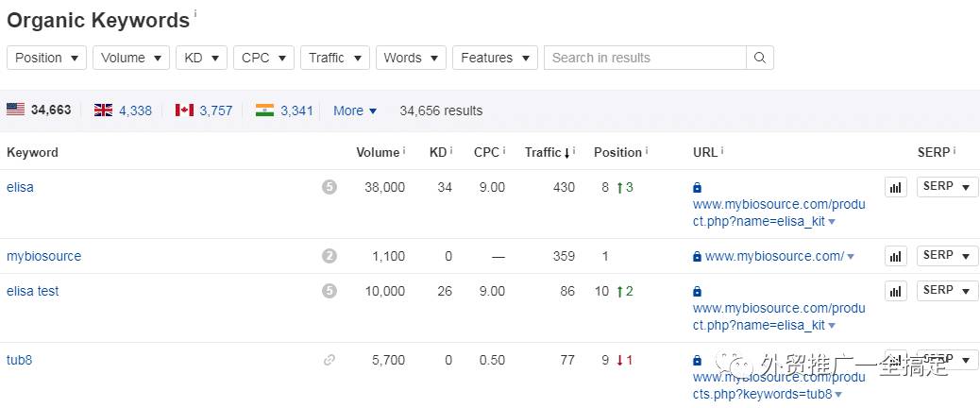Click info icon beside Volume header
This screenshot has height=408, width=980.
404,150
